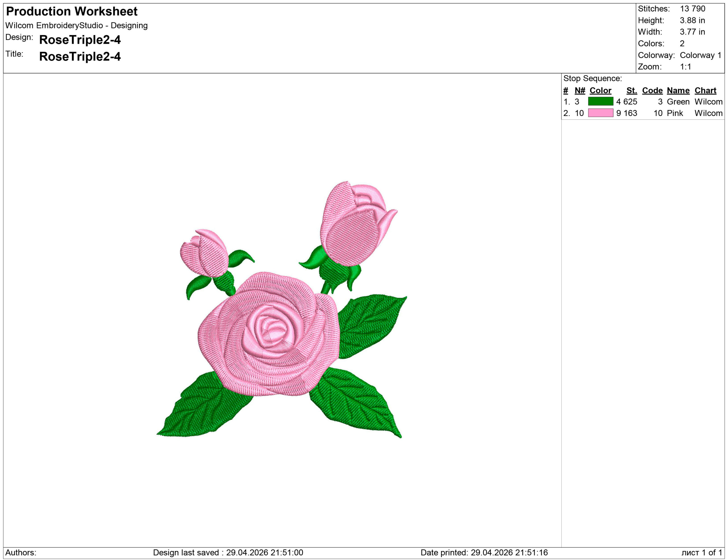The width and height of the screenshot is (728, 560).
Task: Select the Green stop sequence row name
Action: point(678,101)
